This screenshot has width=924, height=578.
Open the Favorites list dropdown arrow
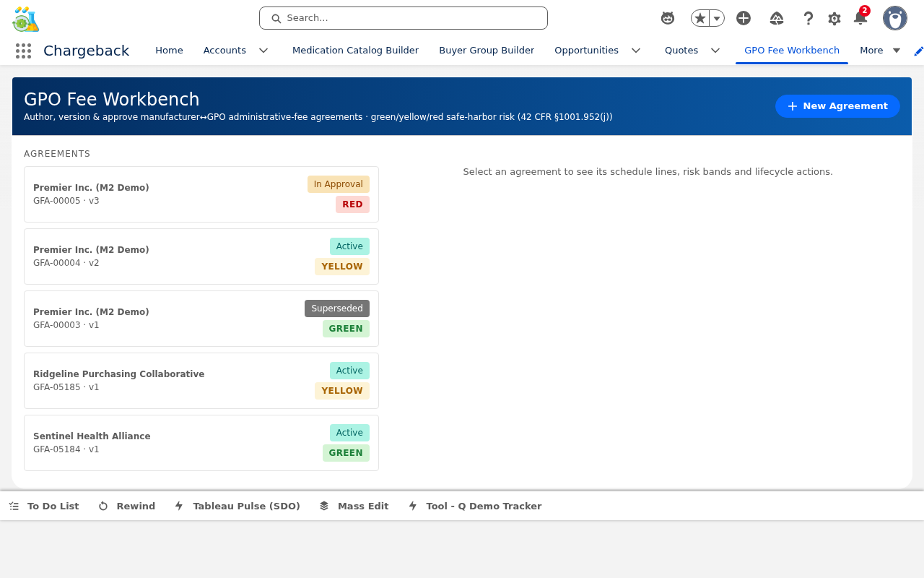pyautogui.click(x=717, y=18)
